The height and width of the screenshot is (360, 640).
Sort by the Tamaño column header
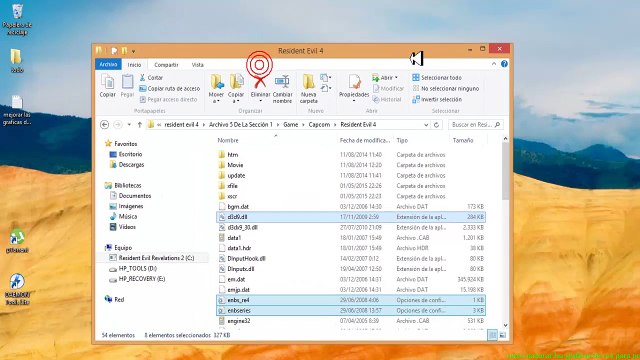[463, 140]
